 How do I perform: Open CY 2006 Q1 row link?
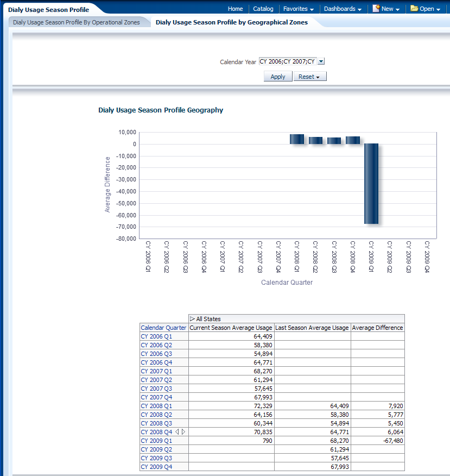click(156, 336)
